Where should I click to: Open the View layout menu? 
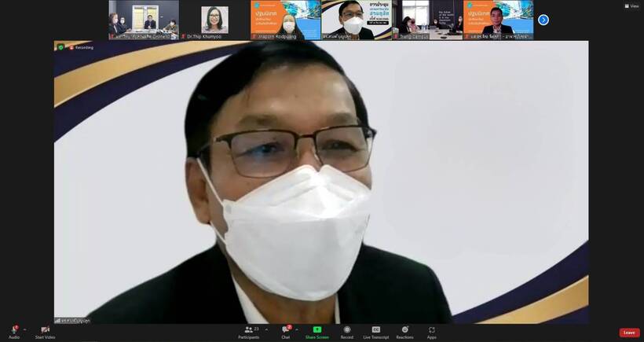pyautogui.click(x=632, y=6)
